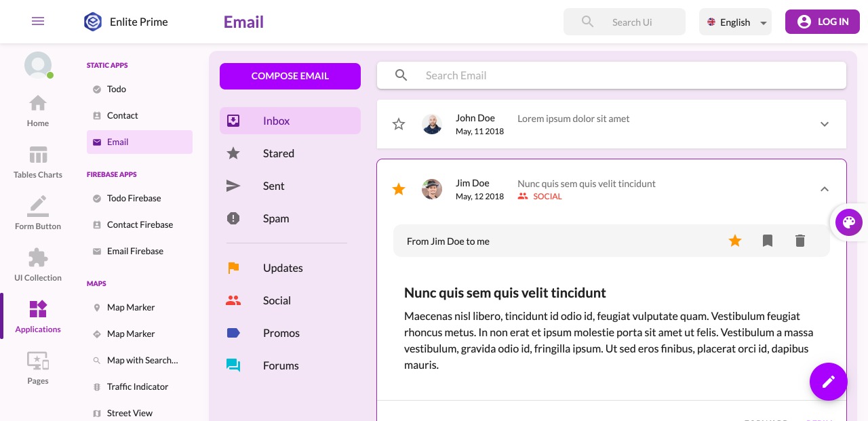Screen dimensions: 868x421
Task: Expand the John Doe email
Action: click(825, 124)
